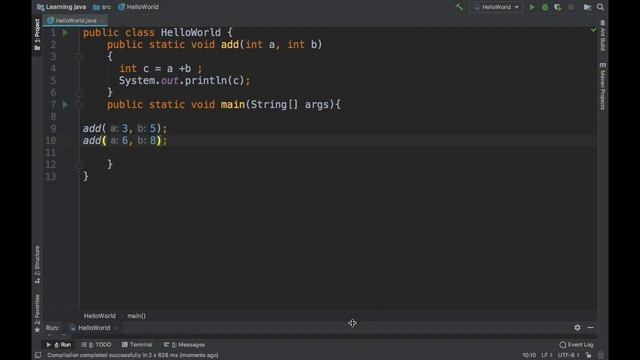This screenshot has height=360, width=640.
Task: Click HelloWorld in the bottom editor breadcrumb
Action: [100, 316]
